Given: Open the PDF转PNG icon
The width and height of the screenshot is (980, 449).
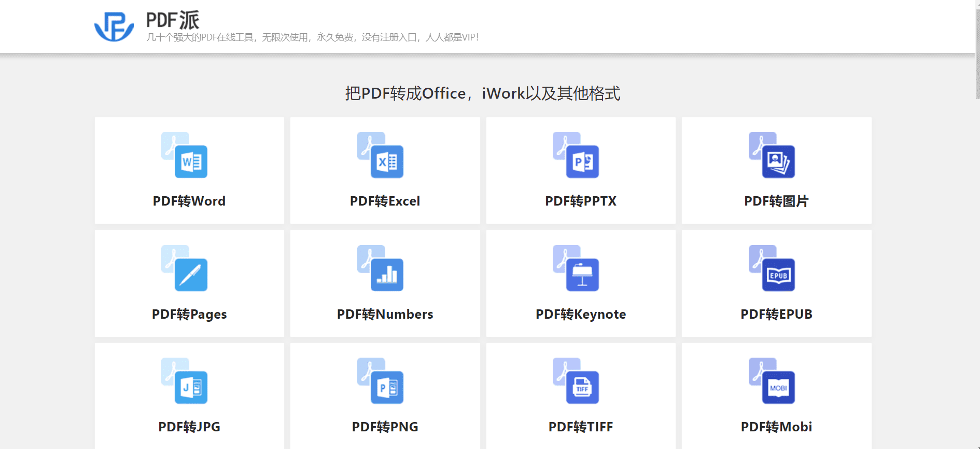Looking at the screenshot, I should pyautogui.click(x=380, y=380).
